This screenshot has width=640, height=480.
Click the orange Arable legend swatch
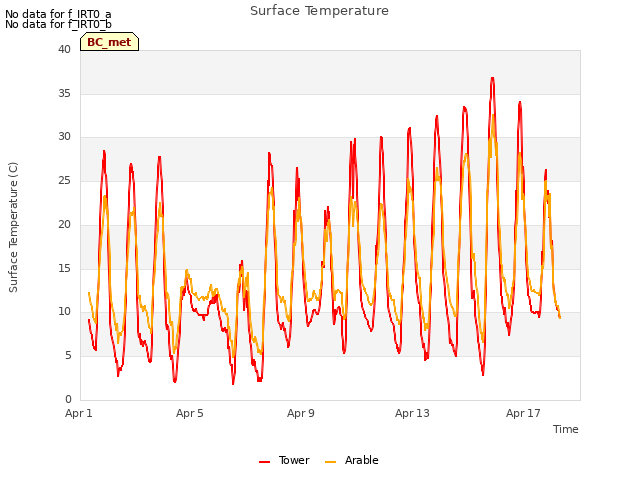coord(330,462)
